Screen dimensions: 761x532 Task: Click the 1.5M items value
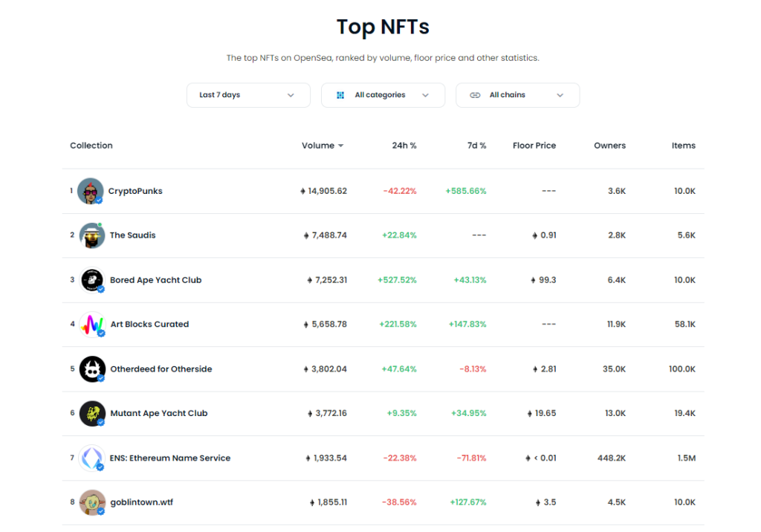point(686,458)
